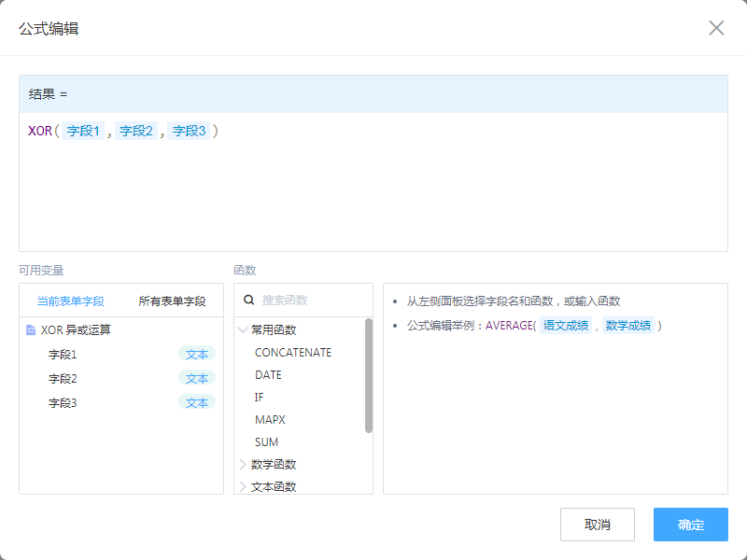
Task: Expand the 数学函数 category
Action: pyautogui.click(x=244, y=465)
